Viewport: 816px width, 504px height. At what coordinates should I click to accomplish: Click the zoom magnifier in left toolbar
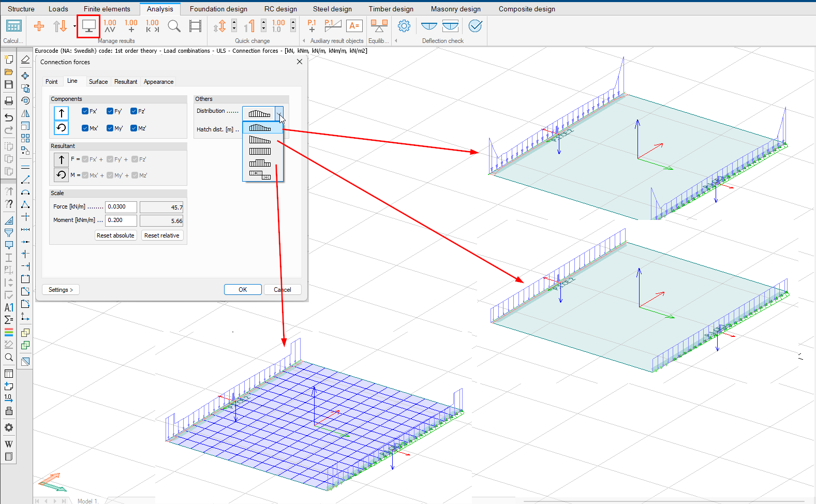9,358
